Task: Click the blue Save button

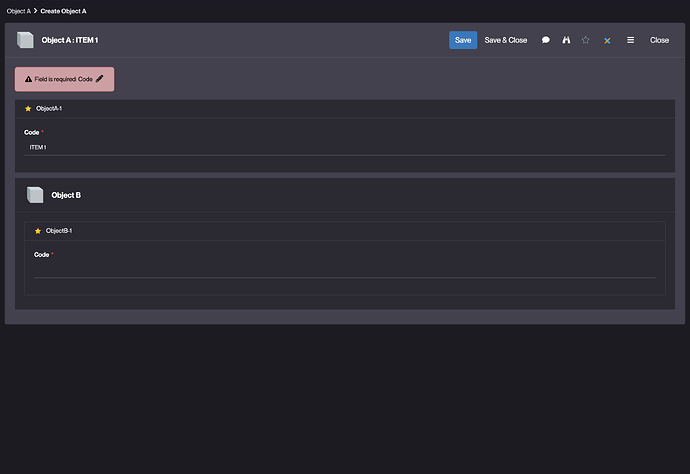Action: click(463, 40)
